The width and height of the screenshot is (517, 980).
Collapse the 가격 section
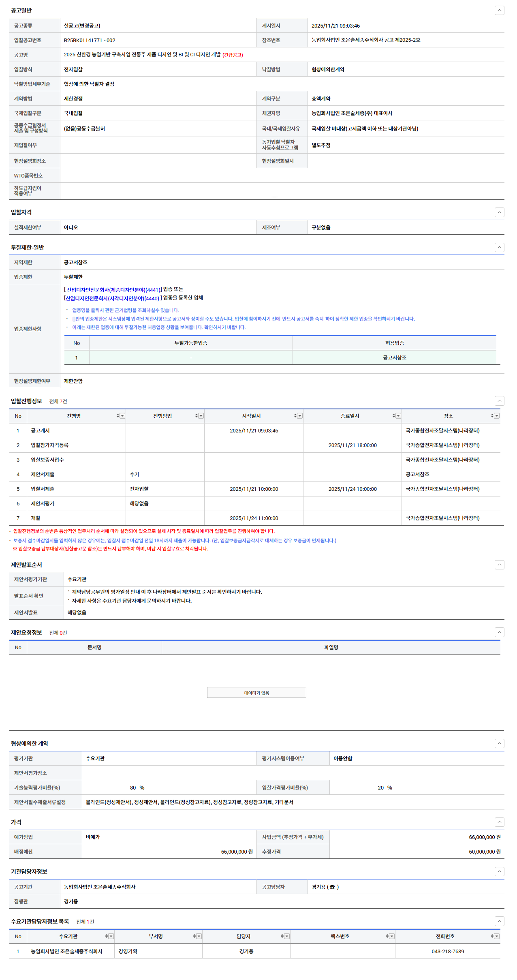(x=500, y=822)
